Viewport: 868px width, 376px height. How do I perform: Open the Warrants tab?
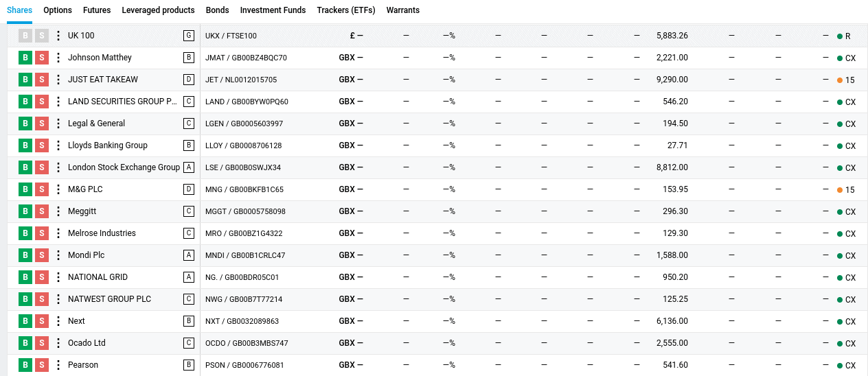tap(403, 10)
